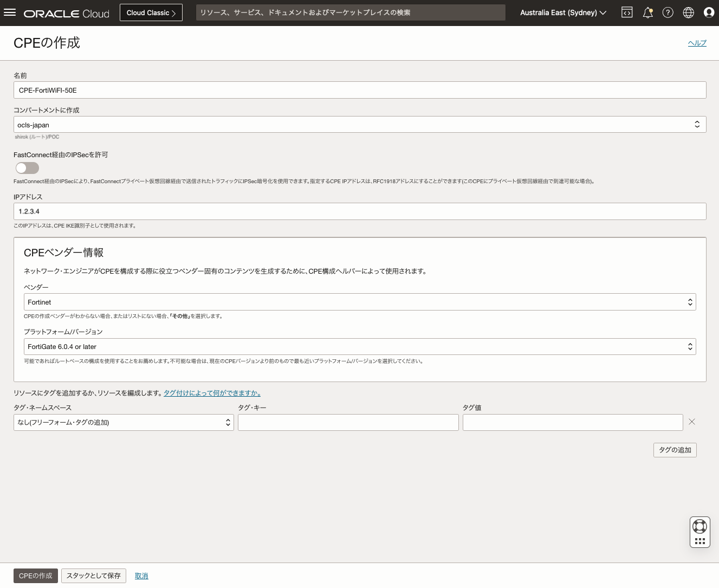The width and height of the screenshot is (719, 588).
Task: Focus the resource and service search box
Action: (351, 12)
